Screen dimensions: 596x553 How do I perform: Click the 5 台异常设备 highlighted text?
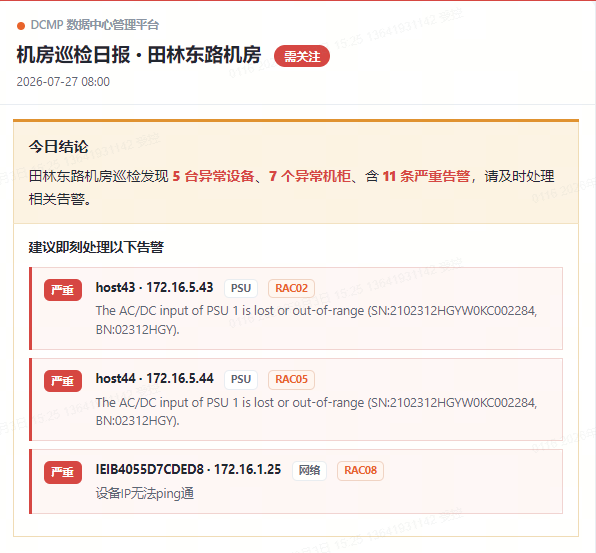click(x=213, y=176)
